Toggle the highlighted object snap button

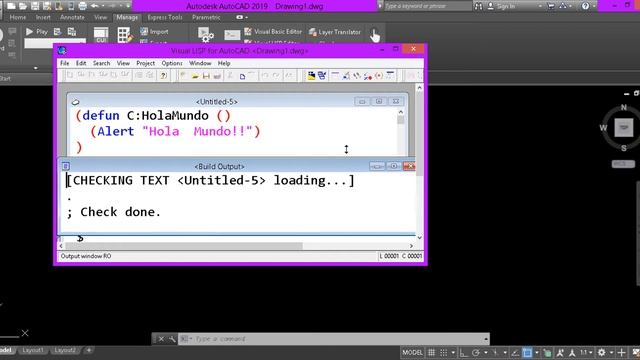pos(527,352)
